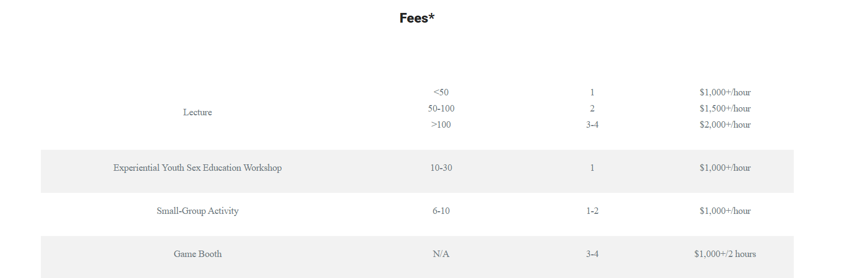Click the 6-10 small-group size
The width and height of the screenshot is (868, 278).
pos(441,211)
